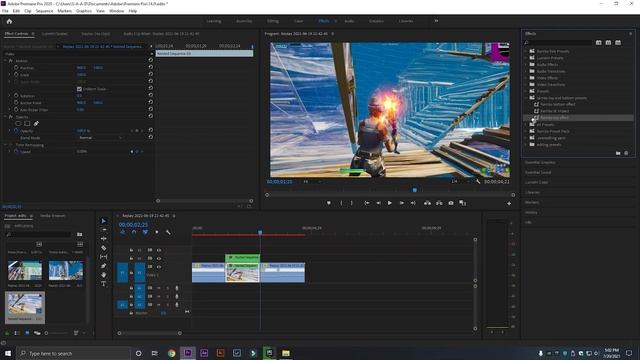Click the Home icon

(x=9, y=21)
